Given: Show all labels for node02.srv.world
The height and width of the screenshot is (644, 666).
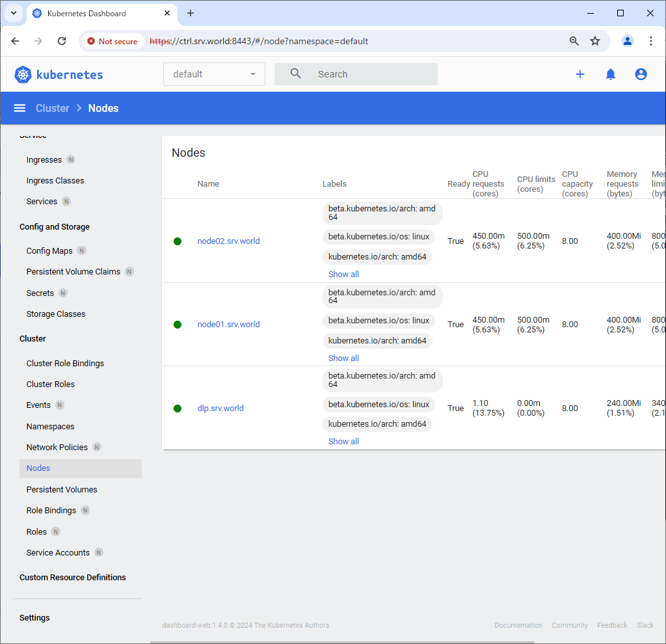Looking at the screenshot, I should point(343,275).
